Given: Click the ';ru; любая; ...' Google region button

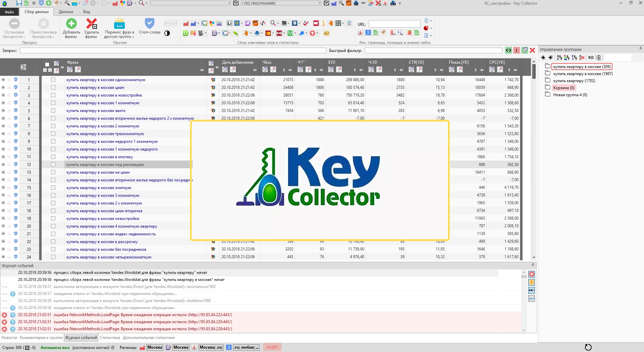Looking at the screenshot, I should click(246, 347).
